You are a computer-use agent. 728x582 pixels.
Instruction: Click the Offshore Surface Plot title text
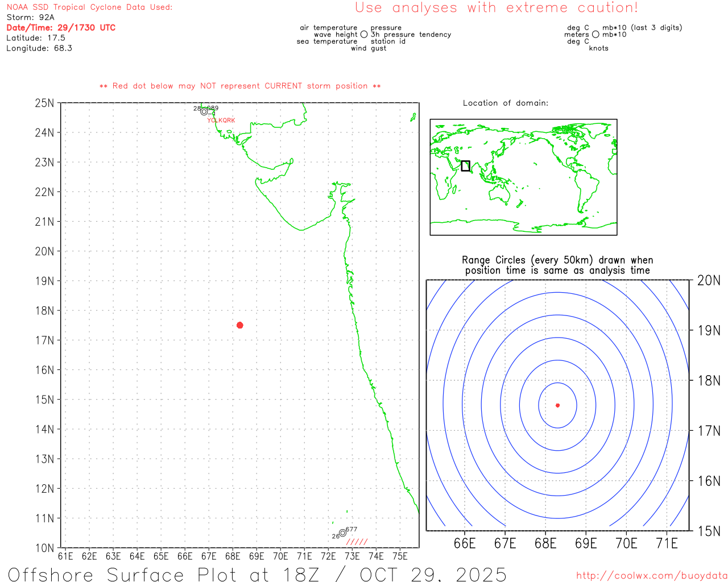coord(257,574)
